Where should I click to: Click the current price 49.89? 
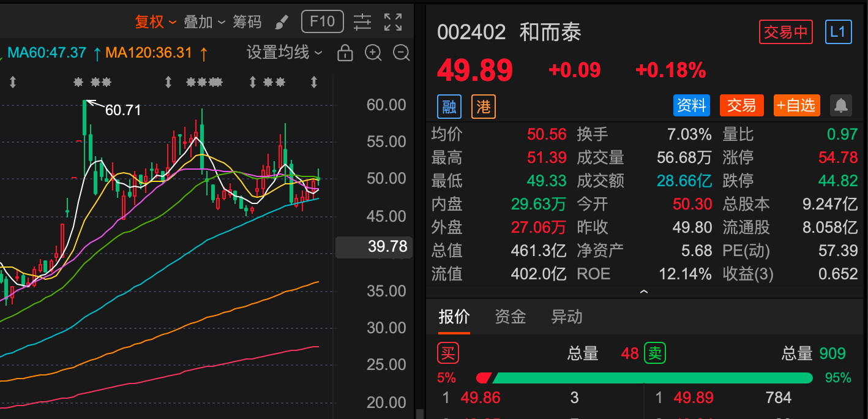click(475, 70)
